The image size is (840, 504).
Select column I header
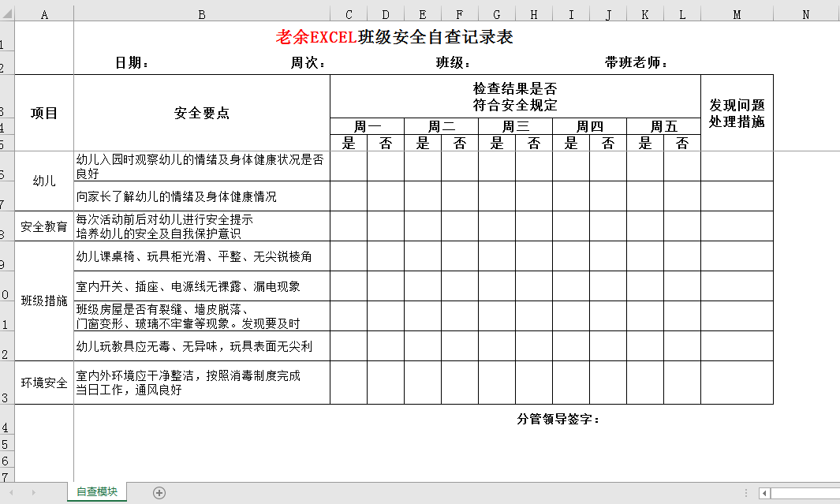[571, 14]
